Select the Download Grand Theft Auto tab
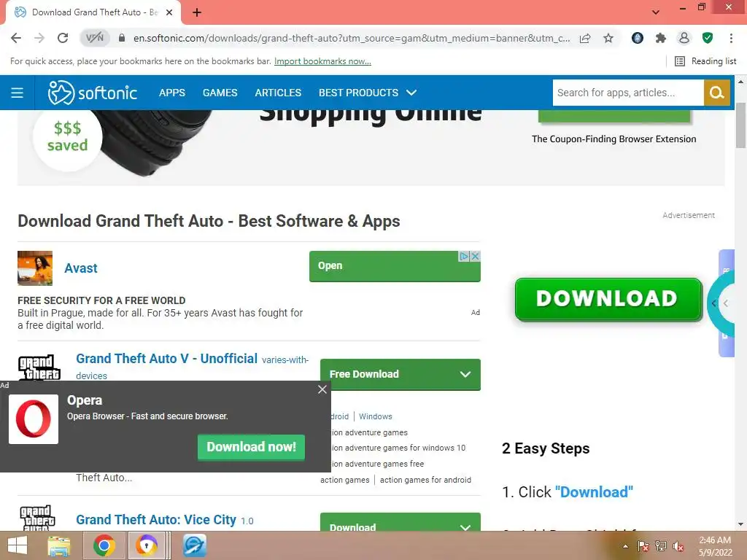The width and height of the screenshot is (747, 560). point(93,12)
